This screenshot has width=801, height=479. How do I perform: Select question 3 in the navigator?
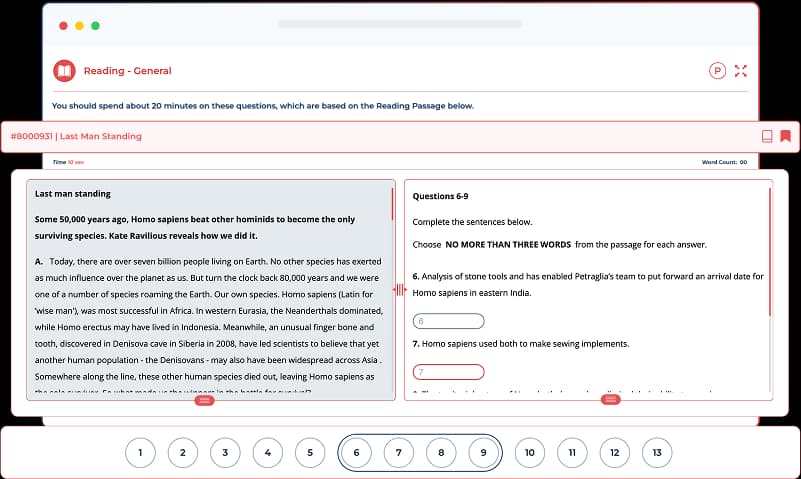pyautogui.click(x=225, y=453)
